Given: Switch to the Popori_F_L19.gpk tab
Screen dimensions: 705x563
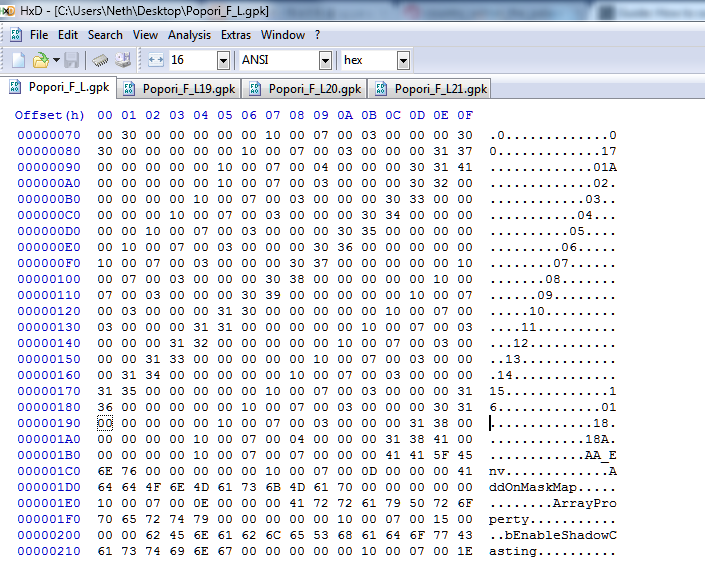Looking at the screenshot, I should click(182, 89).
